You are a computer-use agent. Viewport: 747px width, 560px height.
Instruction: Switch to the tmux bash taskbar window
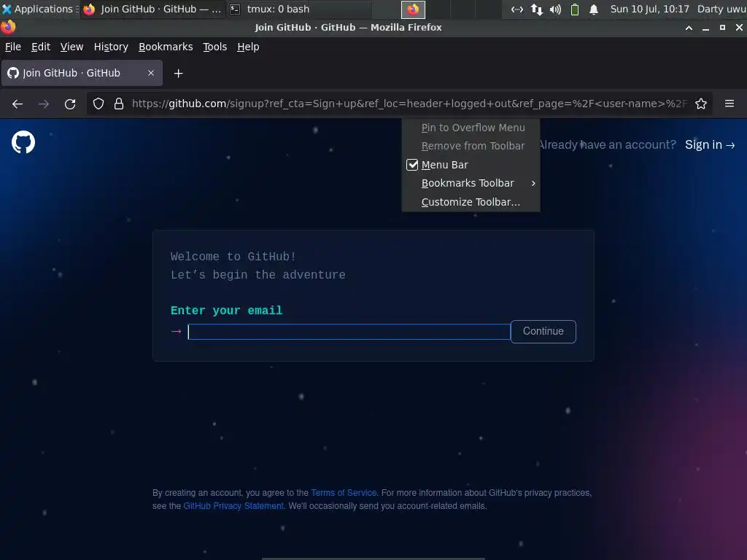pos(298,9)
